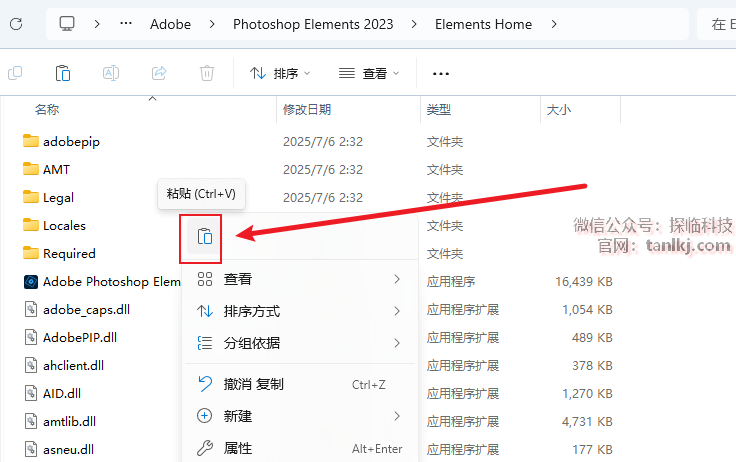Open the 排序方式 submenu in context menu
736x462 pixels.
tap(299, 311)
